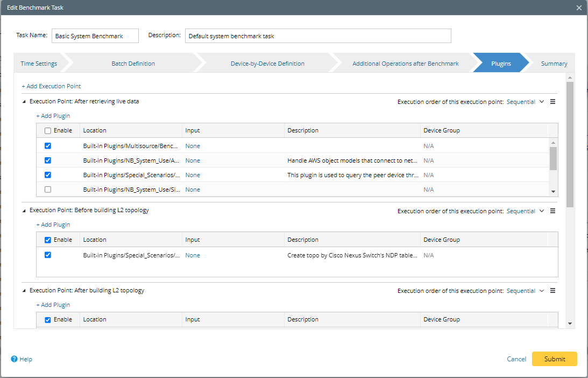Open Sequential dropdown for After retrieving live data
Image resolution: width=588 pixels, height=378 pixels.
click(525, 102)
